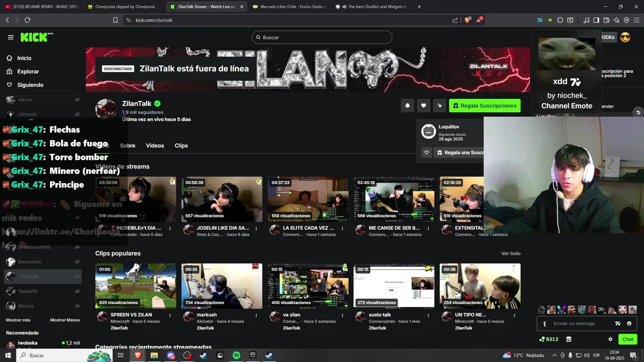Open browser extensions puzzle icon
Screen dimensions: 644x362
point(560,20)
